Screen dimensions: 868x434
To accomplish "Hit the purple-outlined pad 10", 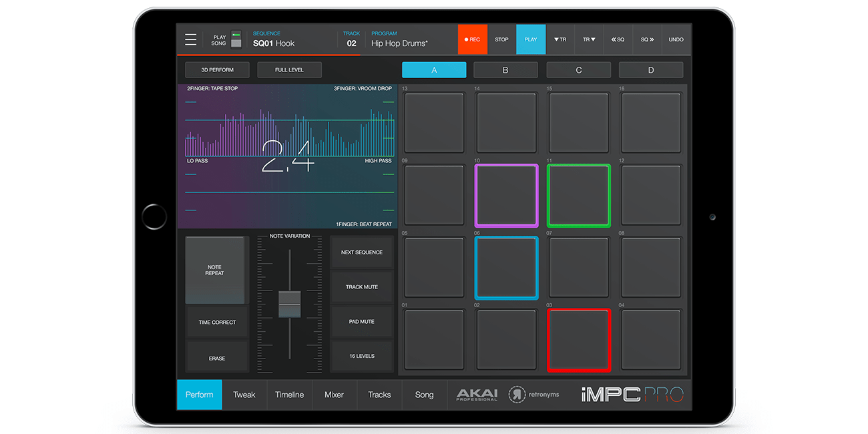I will coord(506,196).
